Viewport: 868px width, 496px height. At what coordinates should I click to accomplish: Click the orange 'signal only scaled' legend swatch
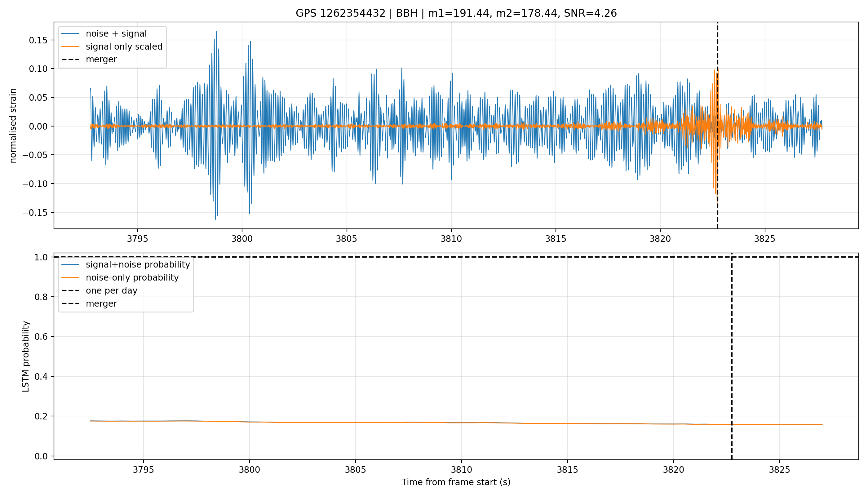[70, 47]
